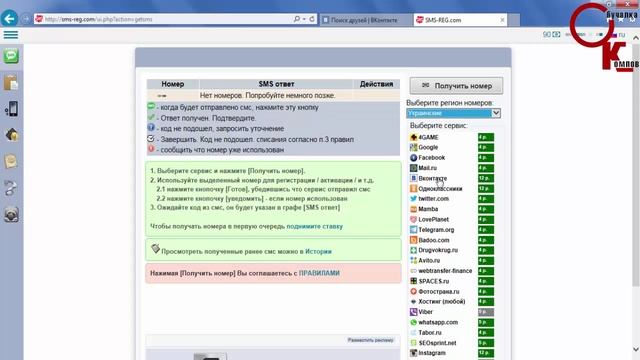Screen dimensions: 640x360
Task: Select Avito.ru in the service list
Action: point(429,260)
